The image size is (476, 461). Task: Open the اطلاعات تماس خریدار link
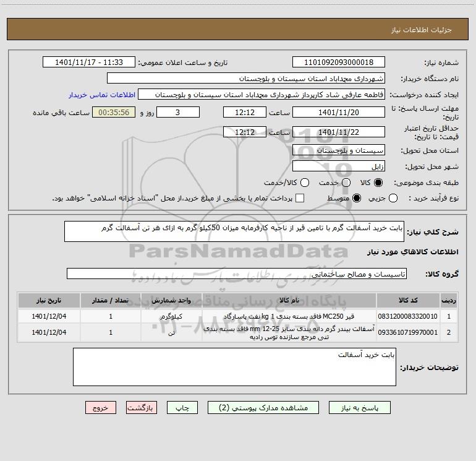[x=102, y=95]
